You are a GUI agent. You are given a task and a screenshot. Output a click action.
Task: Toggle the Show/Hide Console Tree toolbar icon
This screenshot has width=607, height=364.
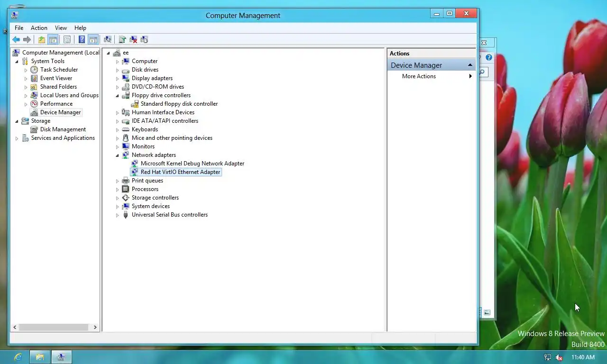point(53,40)
